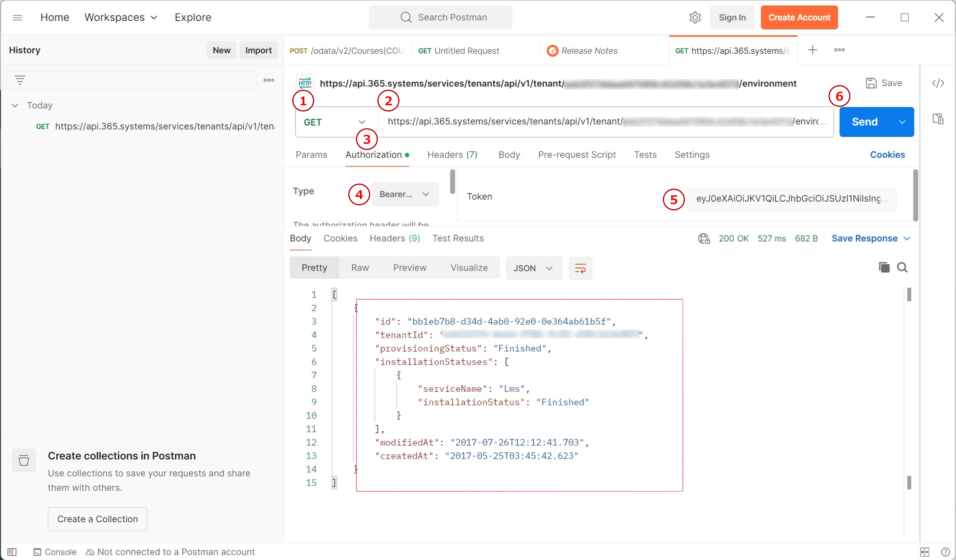
Task: Click the Save floppy disk icon
Action: click(871, 83)
